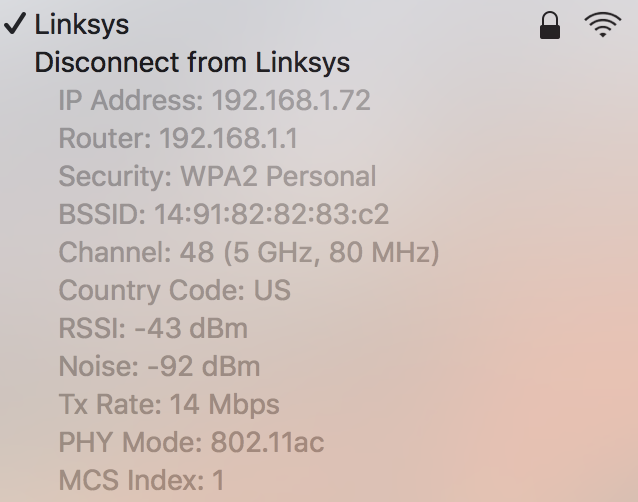Click the Router 192.168.1.1 line
Screen dimensions: 638x502
[178, 138]
